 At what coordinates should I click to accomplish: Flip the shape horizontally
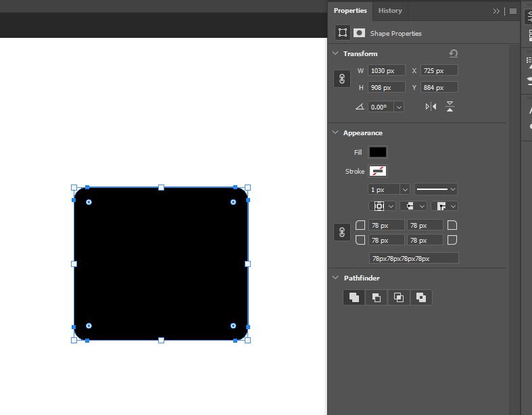click(431, 107)
